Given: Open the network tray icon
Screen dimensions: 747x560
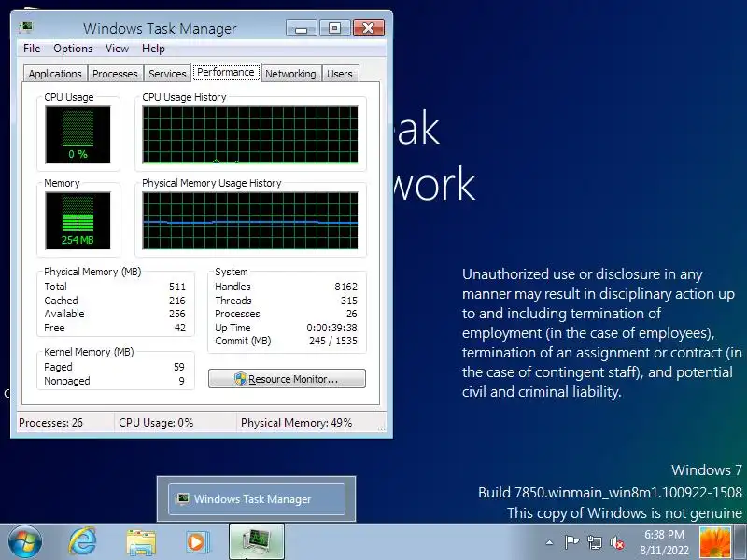Looking at the screenshot, I should [x=594, y=542].
